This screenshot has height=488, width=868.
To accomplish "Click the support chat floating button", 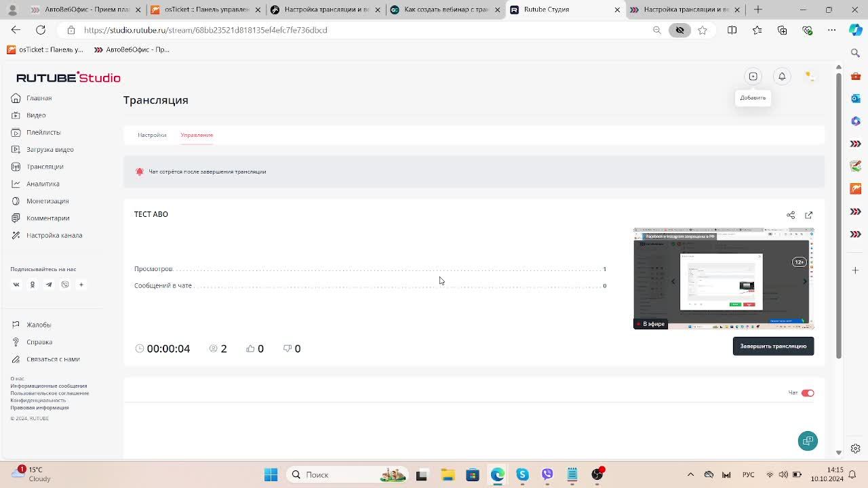I will 808,441.
